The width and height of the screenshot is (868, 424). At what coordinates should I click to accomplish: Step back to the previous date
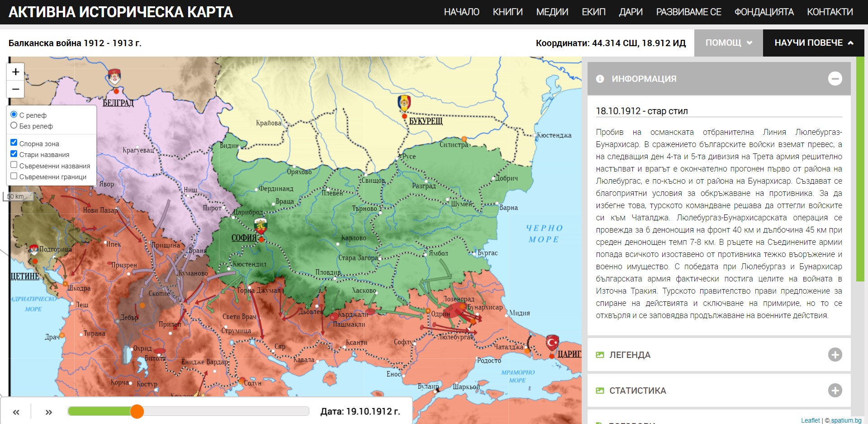16,412
